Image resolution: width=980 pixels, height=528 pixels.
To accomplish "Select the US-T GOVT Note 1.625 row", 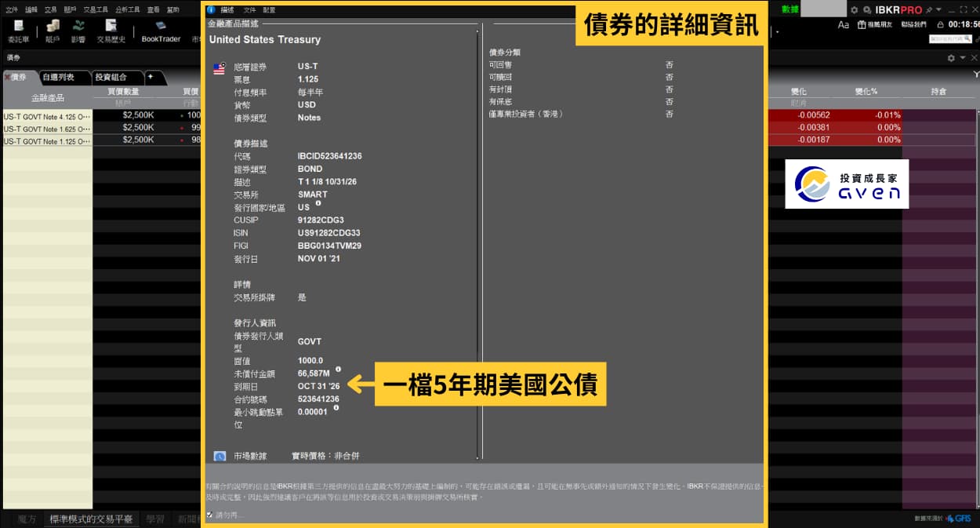I will 47,128.
